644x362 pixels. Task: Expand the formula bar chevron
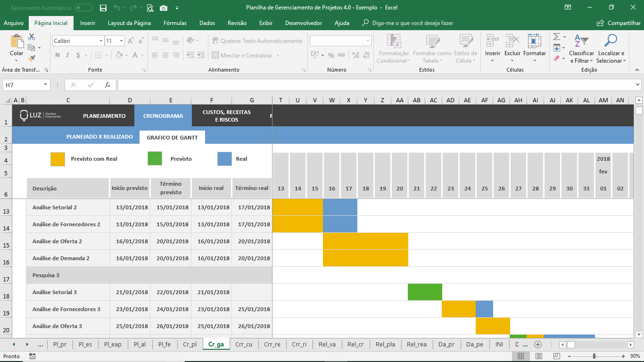638,85
